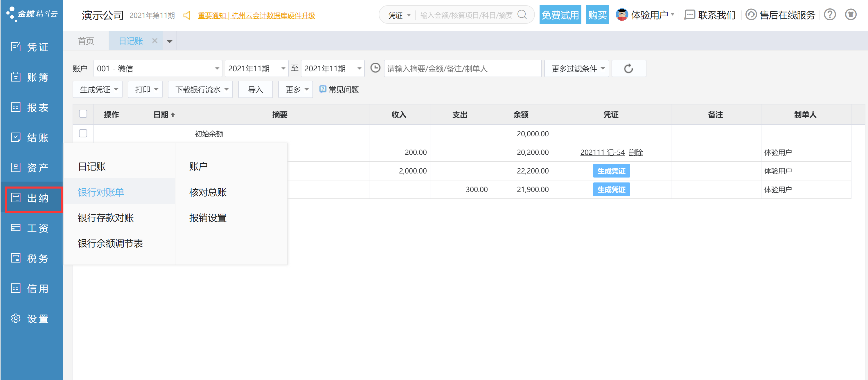Image resolution: width=868 pixels, height=380 pixels.
Task: Switch to the 首页 tab
Action: (86, 41)
